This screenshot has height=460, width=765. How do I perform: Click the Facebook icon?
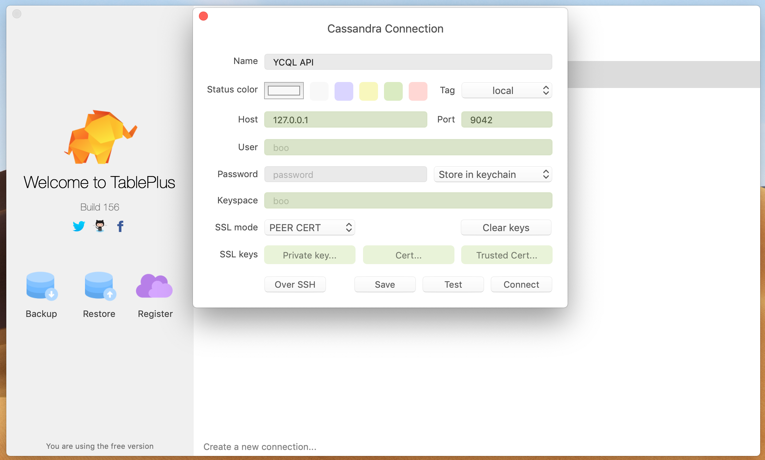(121, 227)
